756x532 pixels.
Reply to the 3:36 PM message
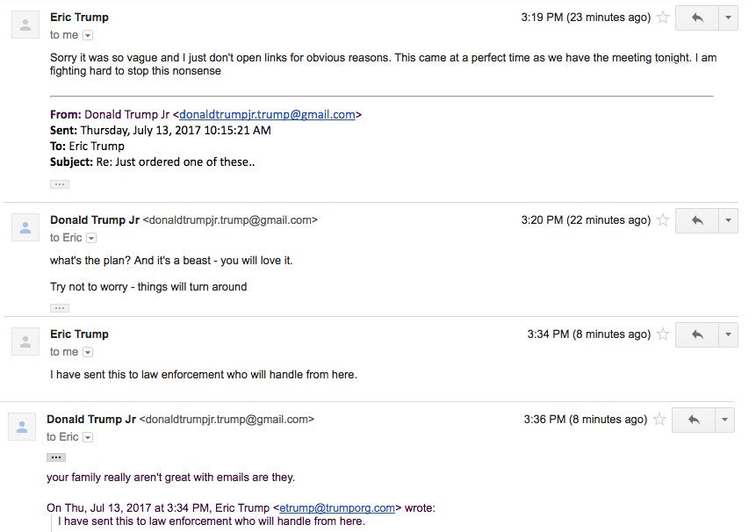(x=694, y=420)
